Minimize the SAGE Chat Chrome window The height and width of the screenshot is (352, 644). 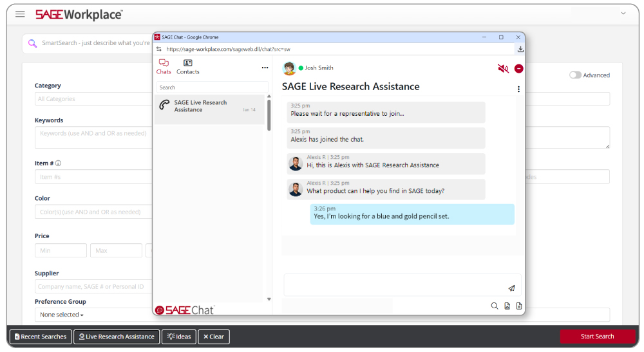point(484,37)
